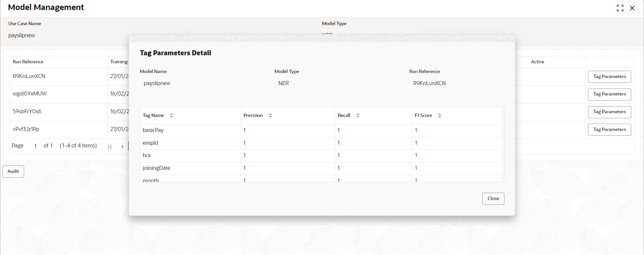Viewport: 644px width, 255px height.
Task: Click the F1 Score value for hra
Action: point(416,155)
